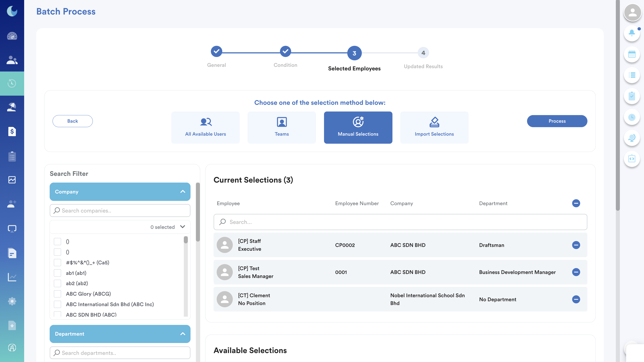
Task: Switch to All Available Users method
Action: point(205,127)
